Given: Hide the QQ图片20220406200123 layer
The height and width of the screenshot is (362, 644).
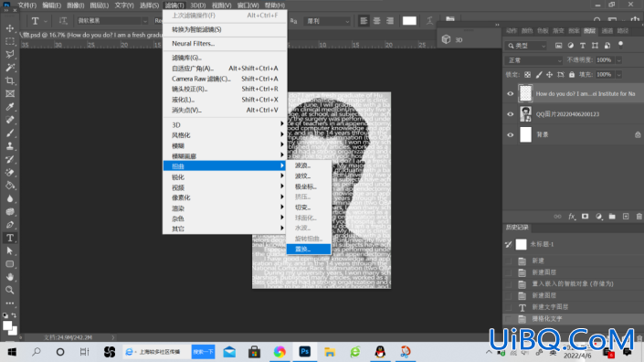Looking at the screenshot, I should 510,114.
